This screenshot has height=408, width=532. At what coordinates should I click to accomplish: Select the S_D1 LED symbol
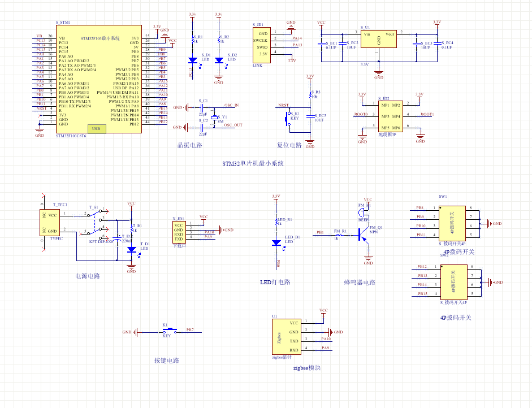192,59
